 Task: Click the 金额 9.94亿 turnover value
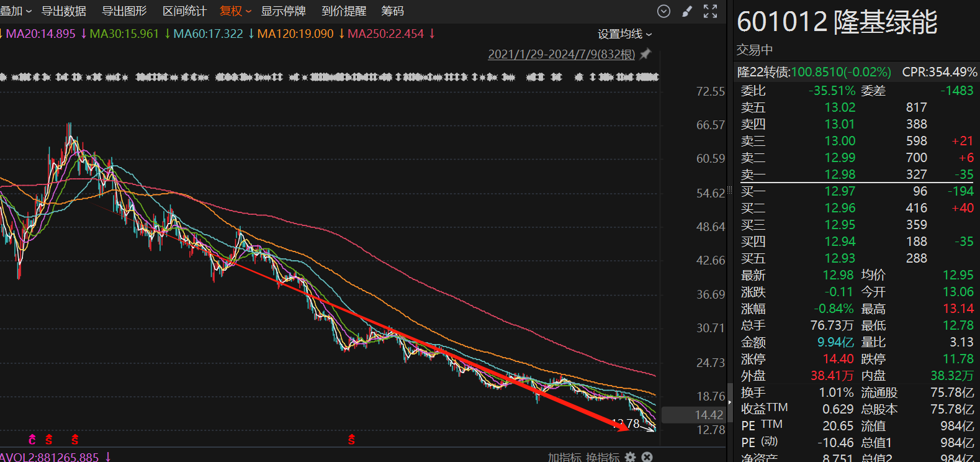[835, 342]
